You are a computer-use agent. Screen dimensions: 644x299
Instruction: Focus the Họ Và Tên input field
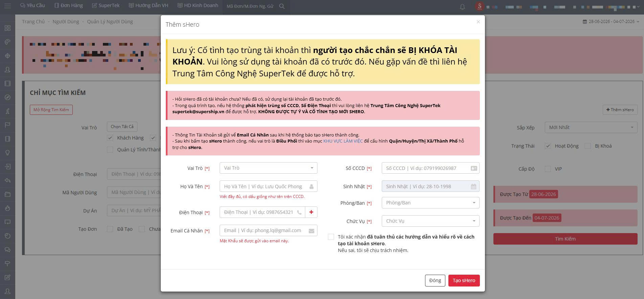click(268, 186)
